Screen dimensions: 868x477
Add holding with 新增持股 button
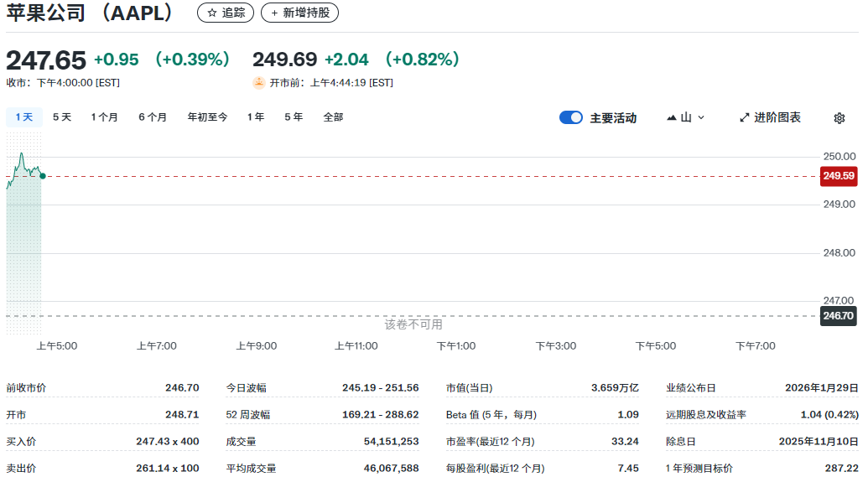[299, 13]
